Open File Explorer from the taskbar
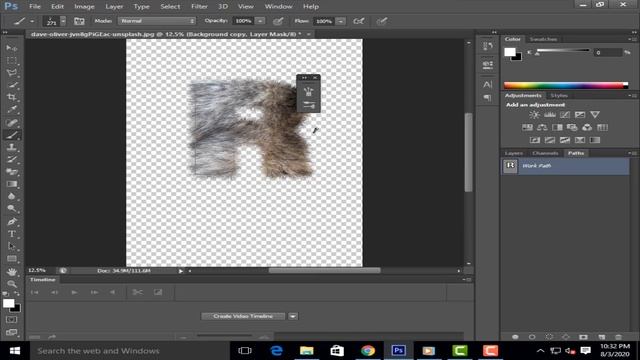The image size is (640, 360). coord(307,351)
